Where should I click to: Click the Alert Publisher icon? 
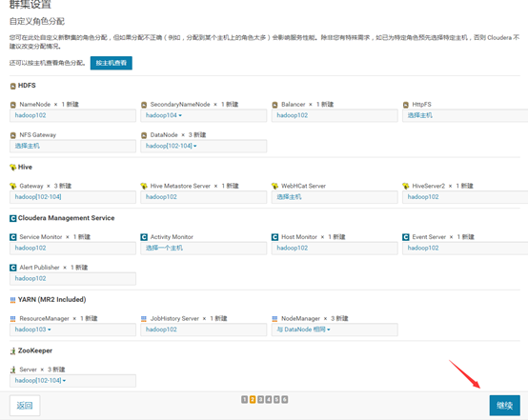point(13,268)
